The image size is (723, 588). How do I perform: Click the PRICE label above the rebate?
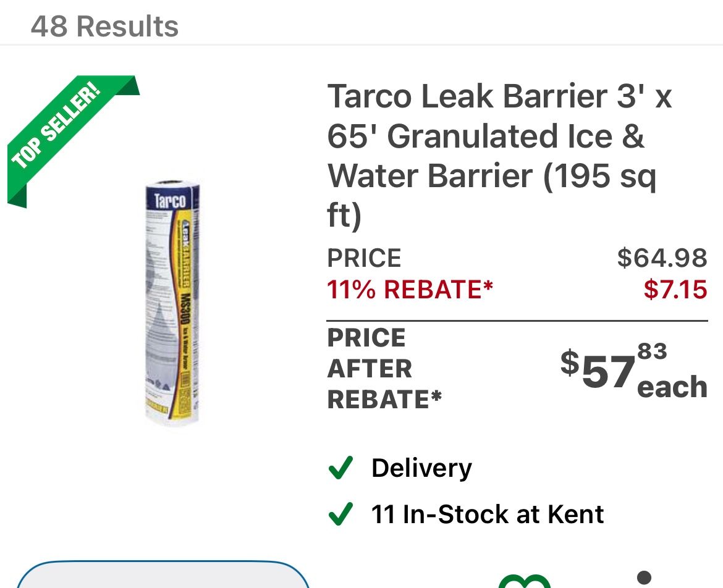tap(364, 258)
